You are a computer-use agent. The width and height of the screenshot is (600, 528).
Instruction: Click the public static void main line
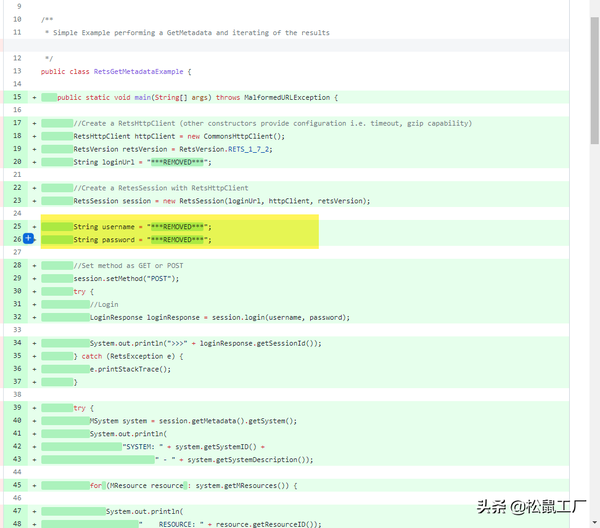click(x=198, y=97)
